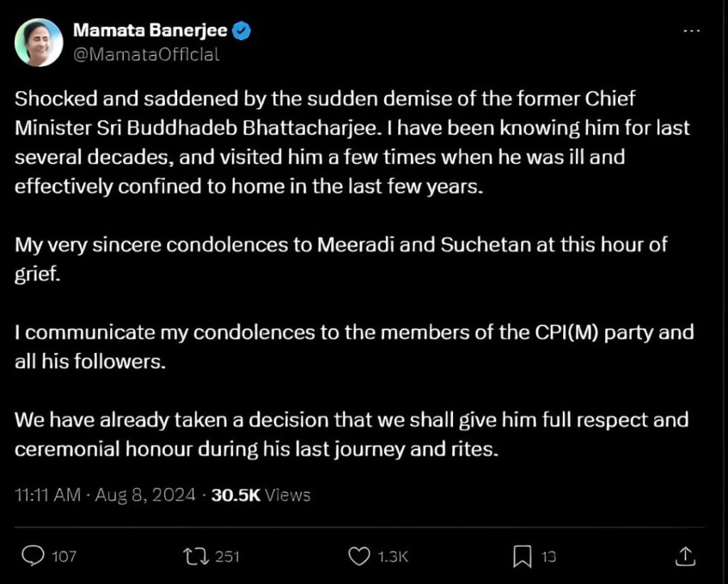Bookmark this post using the bookmark icon
Viewport: 728px width, 584px height.
(522, 556)
